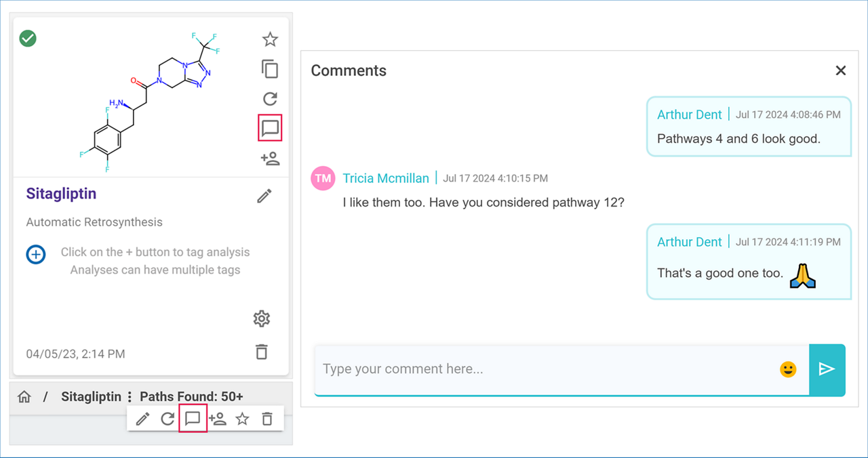Open the emoji picker in comment box

point(788,369)
